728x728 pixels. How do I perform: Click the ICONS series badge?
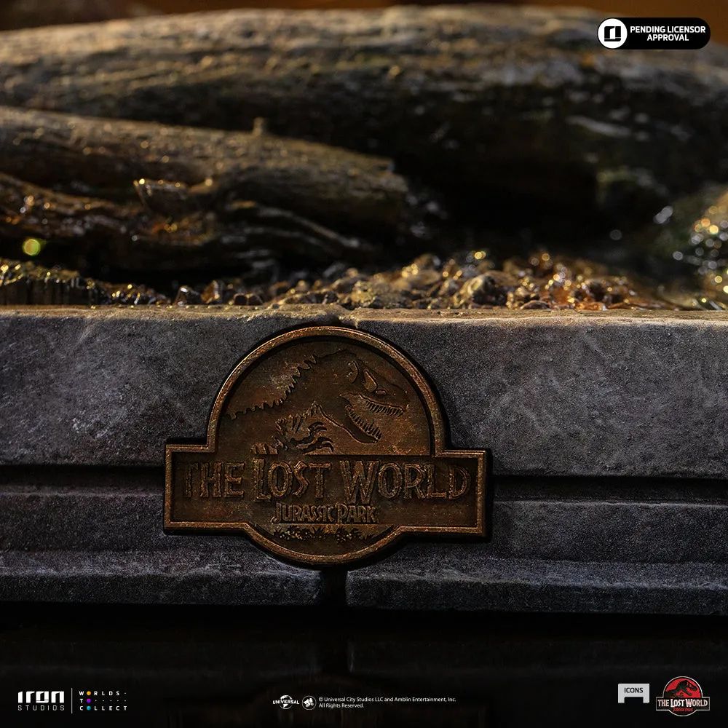633,693
